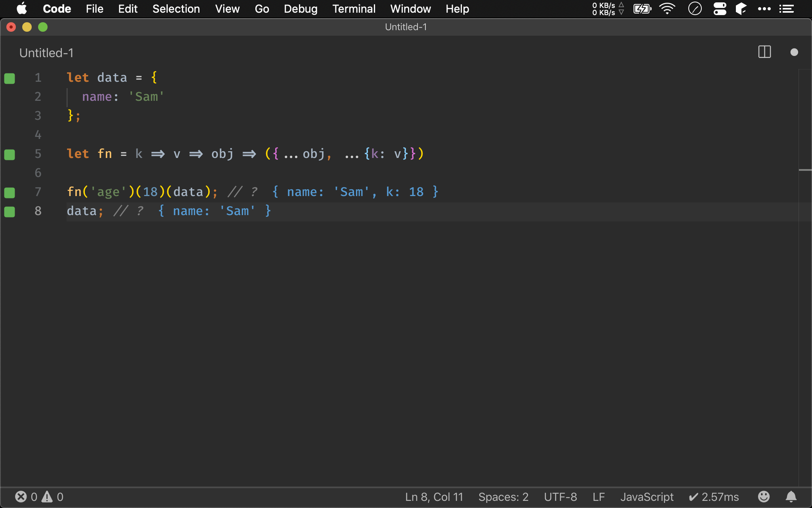Click Ln 8, Col 11 position indicator
Screen dimensions: 812x508
tap(434, 497)
